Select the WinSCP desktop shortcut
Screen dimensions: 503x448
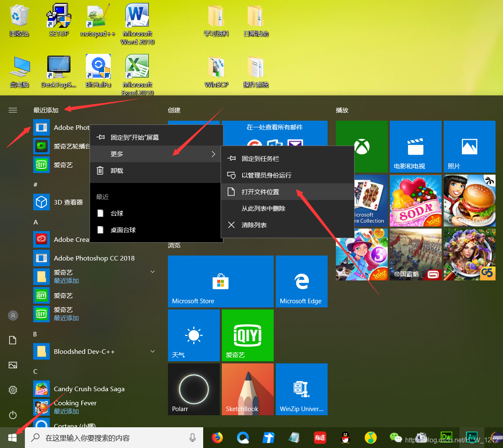[x=216, y=71]
